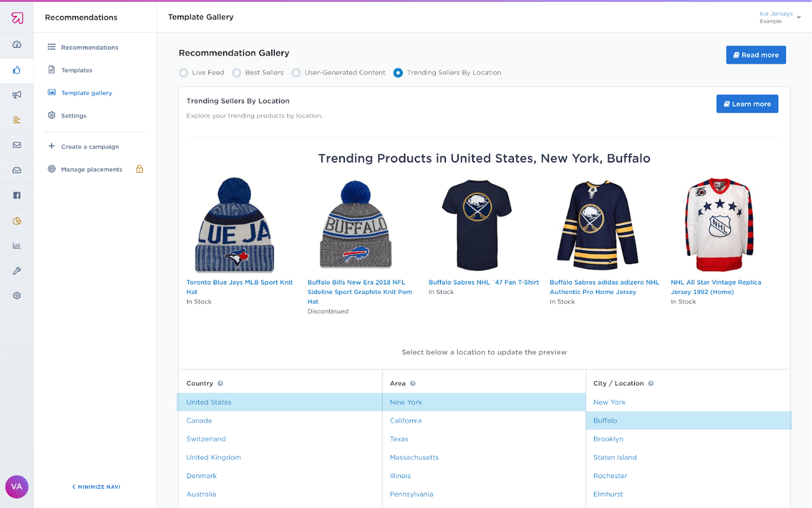Click the orange text-lines sidebar icon
This screenshot has height=508, width=812.
coord(17,120)
